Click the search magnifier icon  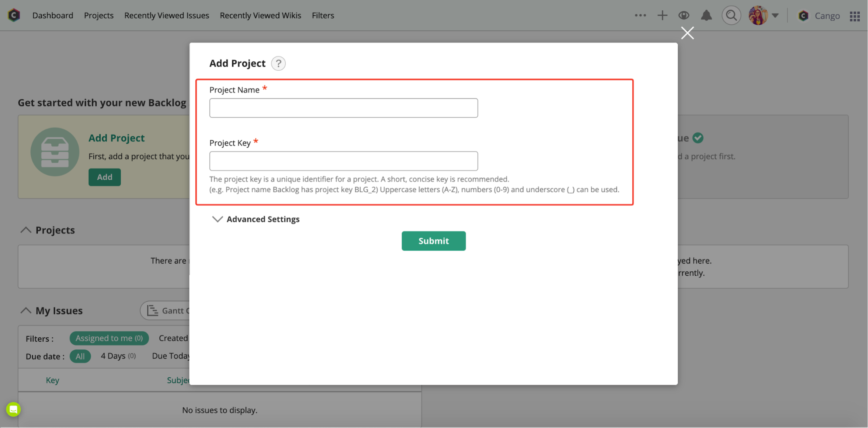731,16
